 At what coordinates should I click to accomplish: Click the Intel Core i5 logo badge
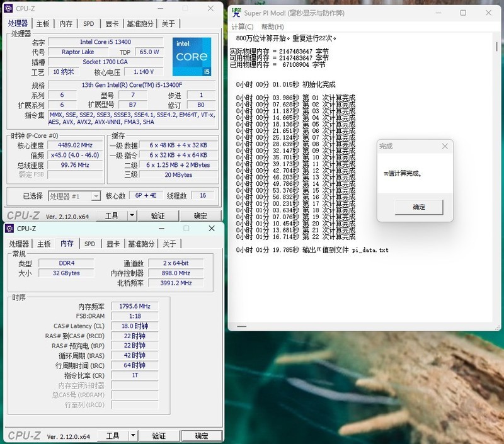point(192,57)
